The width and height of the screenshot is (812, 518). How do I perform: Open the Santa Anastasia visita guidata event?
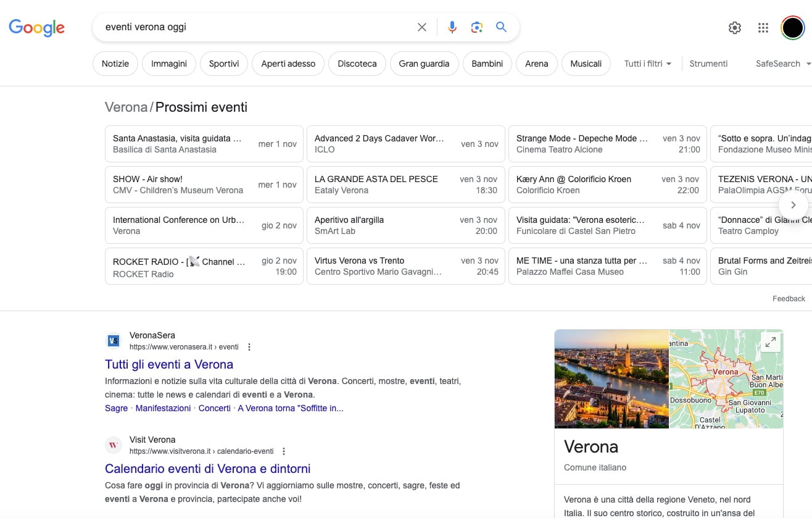pos(204,144)
